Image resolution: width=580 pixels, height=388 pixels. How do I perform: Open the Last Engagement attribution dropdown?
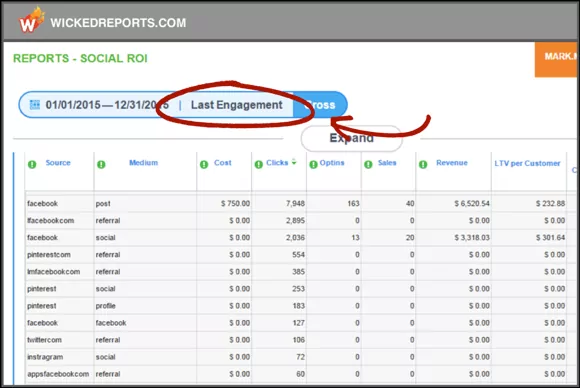click(x=237, y=105)
